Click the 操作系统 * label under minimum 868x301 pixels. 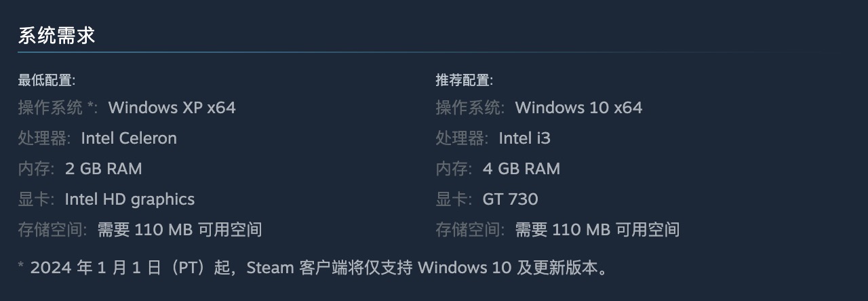pyautogui.click(x=58, y=107)
